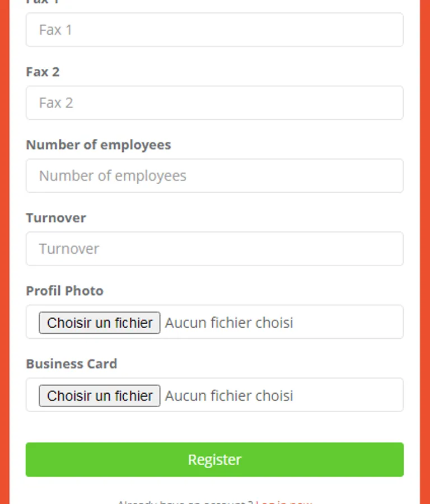Viewport: 430px width, 504px height.
Task: Click the 'Already have an account?' text
Action: point(185,502)
